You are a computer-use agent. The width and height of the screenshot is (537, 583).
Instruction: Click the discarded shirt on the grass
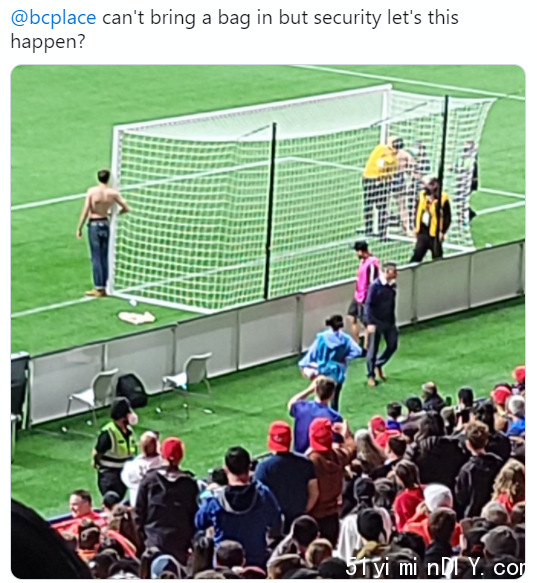pyautogui.click(x=136, y=317)
